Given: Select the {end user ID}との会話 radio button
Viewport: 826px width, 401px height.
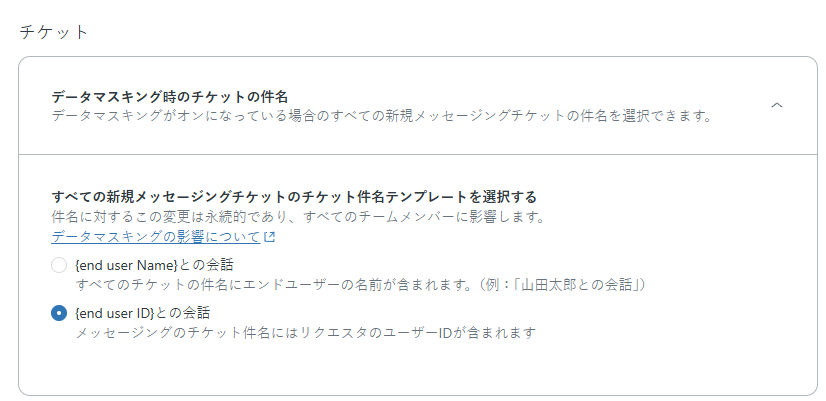Looking at the screenshot, I should pyautogui.click(x=59, y=313).
